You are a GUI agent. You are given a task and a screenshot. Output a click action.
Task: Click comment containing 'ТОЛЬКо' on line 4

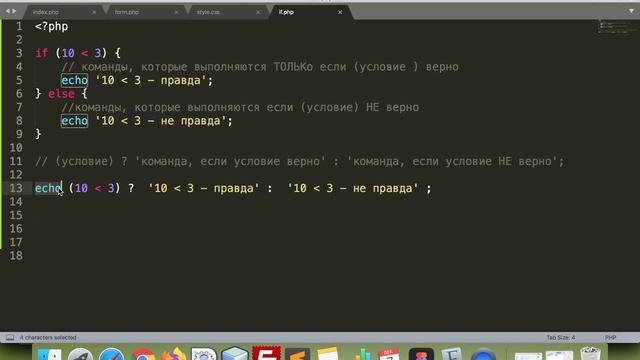[x=260, y=67]
